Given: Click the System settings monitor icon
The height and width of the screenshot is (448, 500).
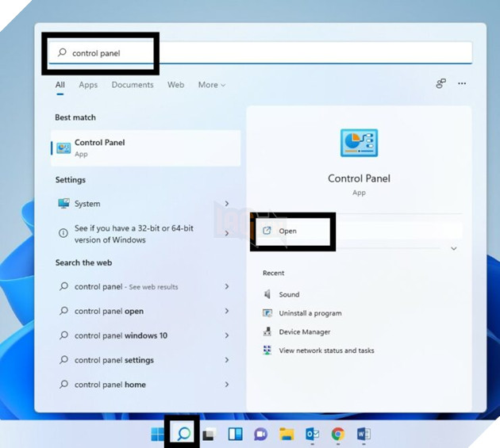Looking at the screenshot, I should click(x=63, y=203).
